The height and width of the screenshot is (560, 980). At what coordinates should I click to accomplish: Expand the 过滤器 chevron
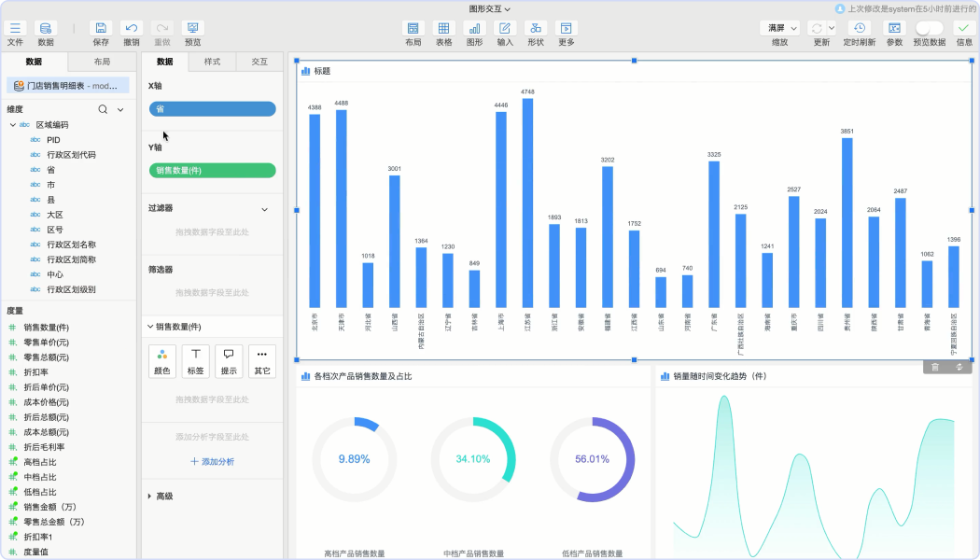point(264,209)
